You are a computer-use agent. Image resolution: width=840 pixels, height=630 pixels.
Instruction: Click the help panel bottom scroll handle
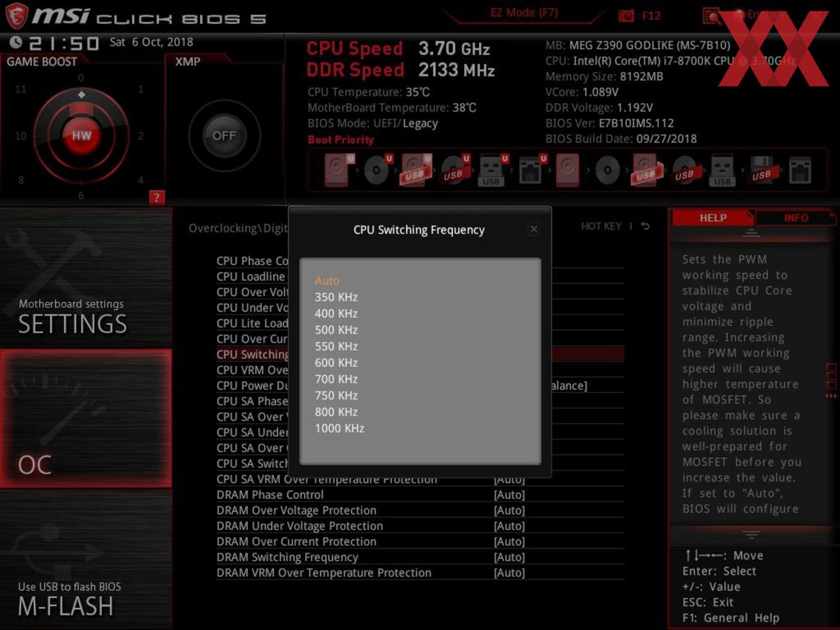751,534
